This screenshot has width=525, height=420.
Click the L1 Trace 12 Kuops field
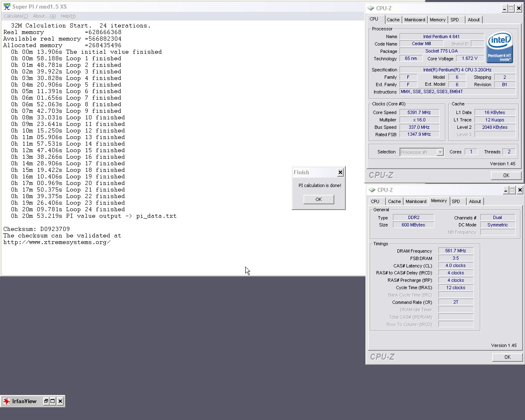point(495,120)
